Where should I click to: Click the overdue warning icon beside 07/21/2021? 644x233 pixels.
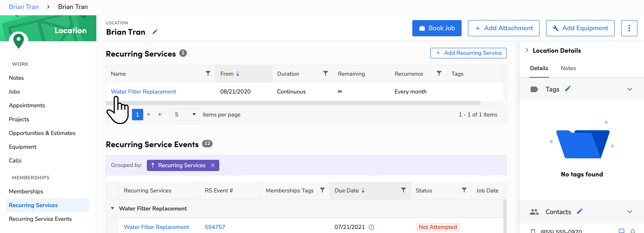(372, 227)
